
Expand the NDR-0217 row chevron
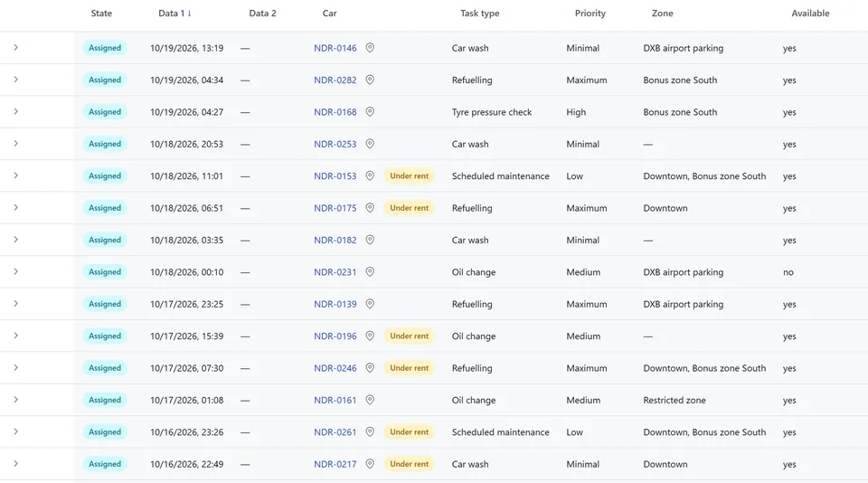[16, 464]
